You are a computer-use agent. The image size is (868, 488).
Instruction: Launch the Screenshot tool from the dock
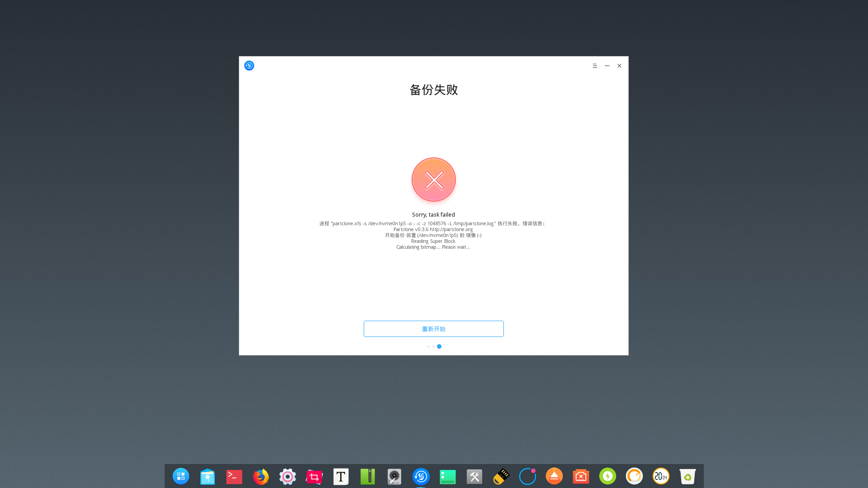314,476
